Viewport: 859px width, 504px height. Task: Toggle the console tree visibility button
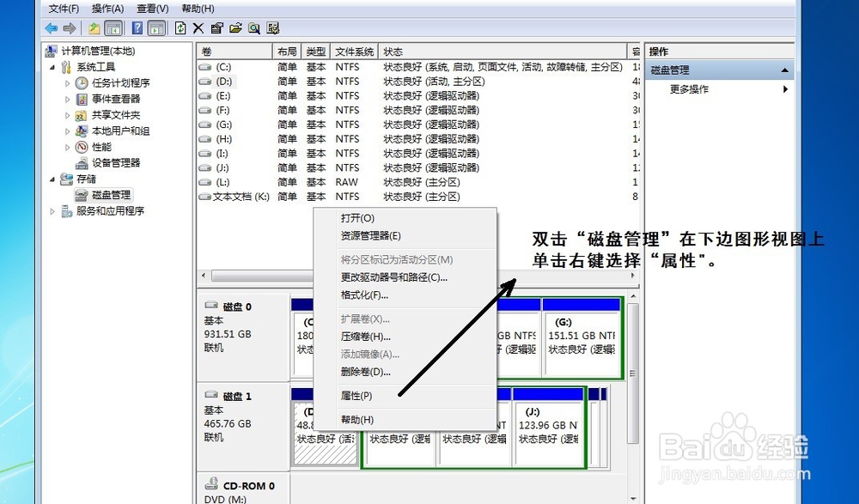(x=113, y=27)
